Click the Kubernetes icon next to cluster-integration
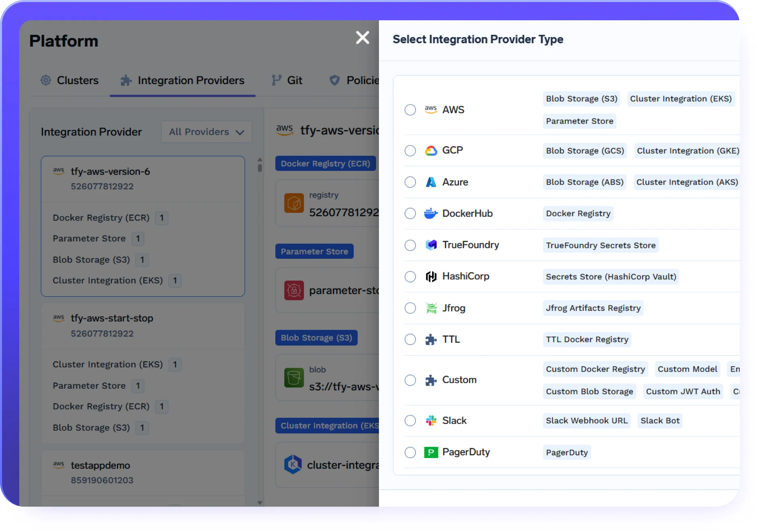 coord(294,464)
